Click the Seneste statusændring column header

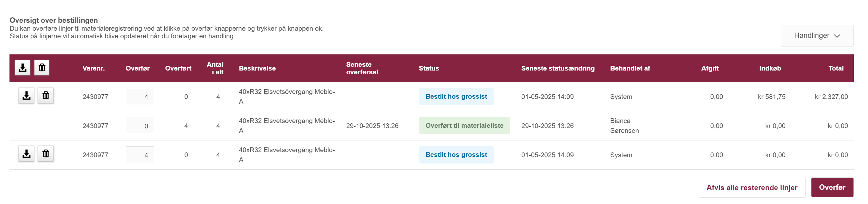(558, 68)
